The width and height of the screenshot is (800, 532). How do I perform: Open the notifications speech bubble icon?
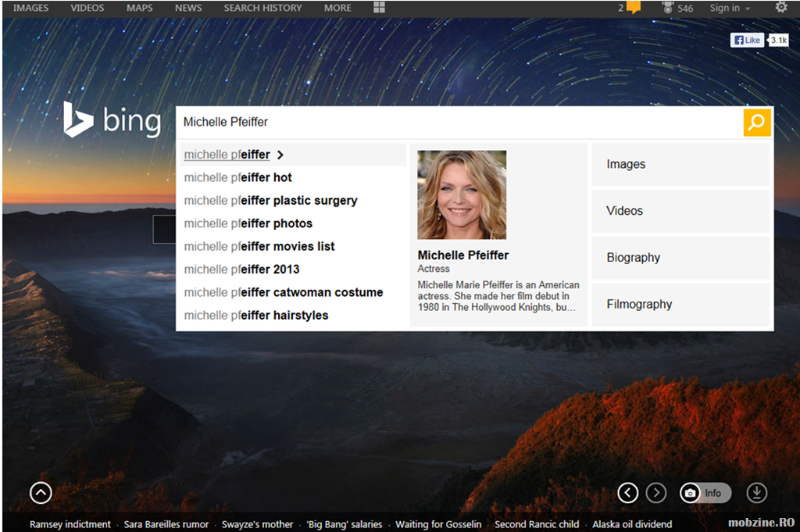633,8
